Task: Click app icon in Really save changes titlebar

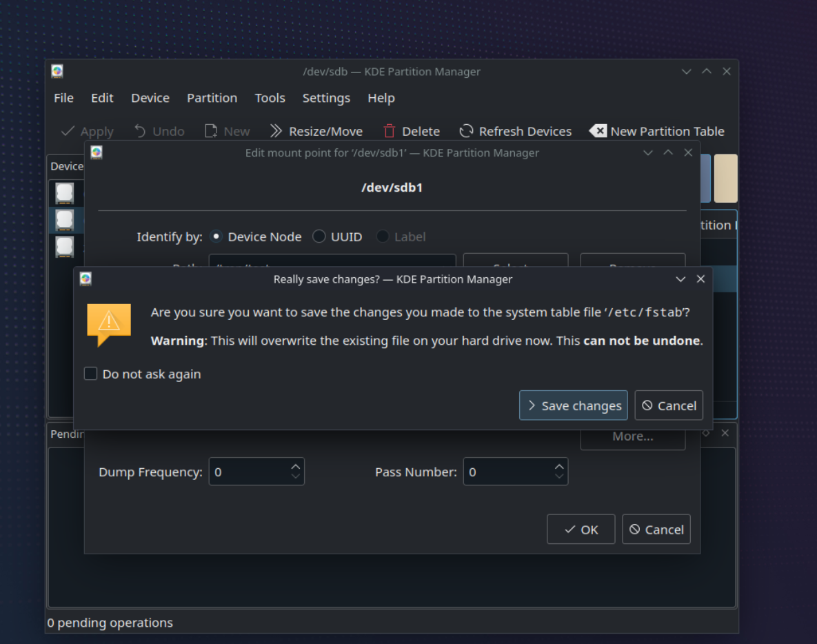Action: click(x=86, y=279)
